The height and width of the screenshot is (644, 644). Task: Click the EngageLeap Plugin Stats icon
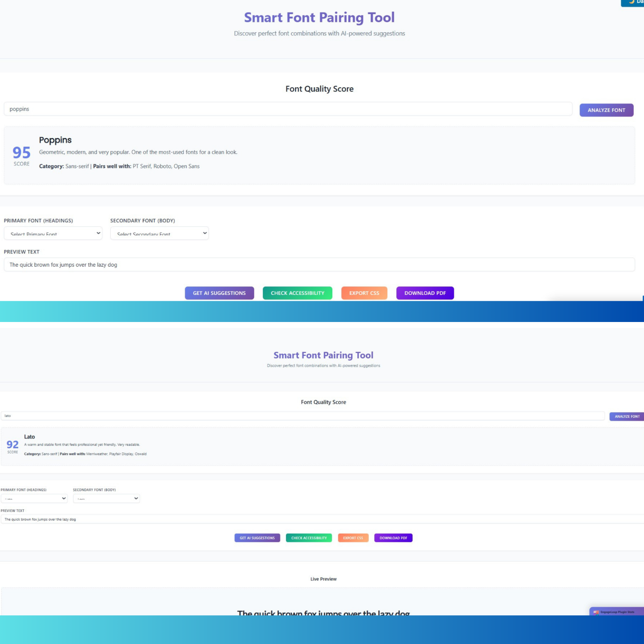(596, 612)
